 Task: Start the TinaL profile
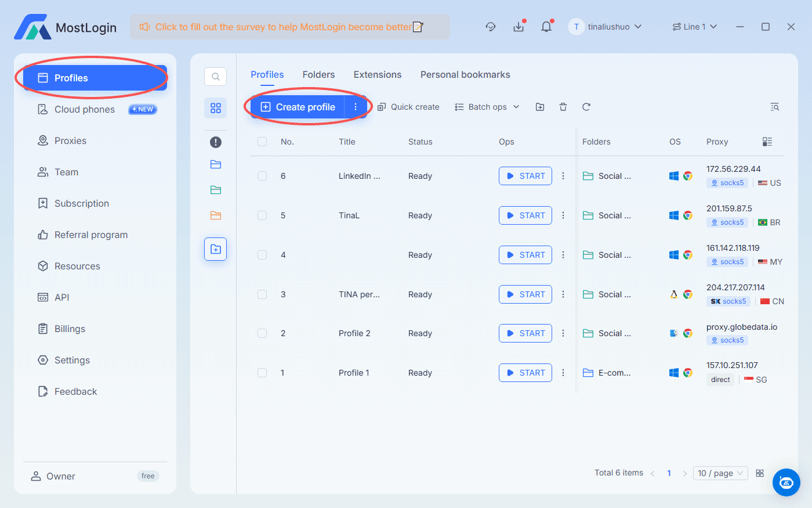point(525,215)
